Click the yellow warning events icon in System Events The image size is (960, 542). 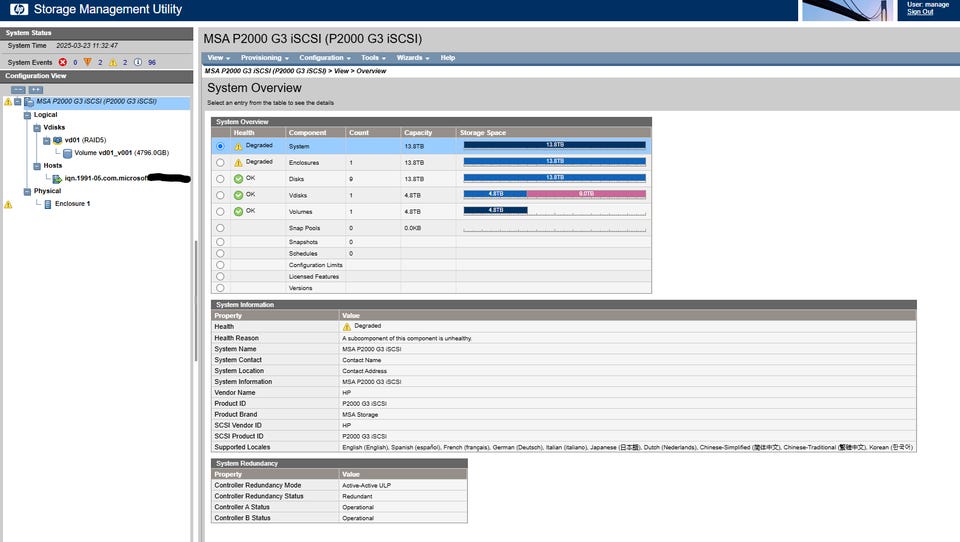(x=113, y=62)
